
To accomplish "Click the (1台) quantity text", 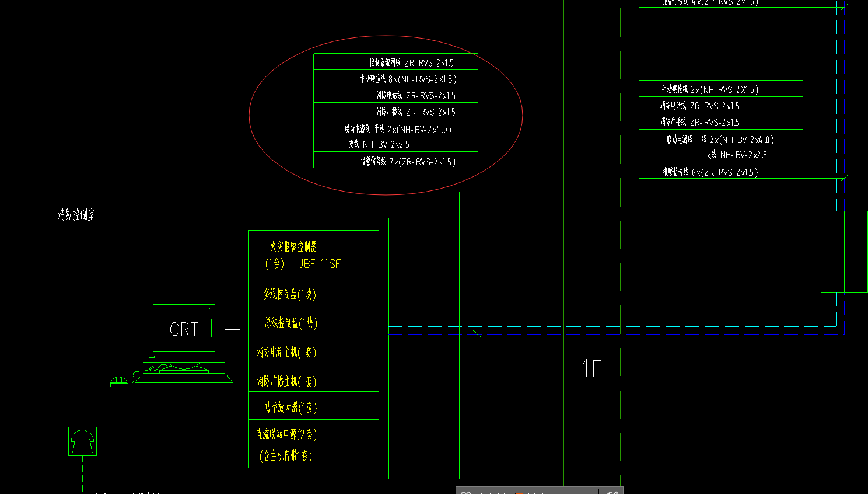I will click(x=275, y=264).
